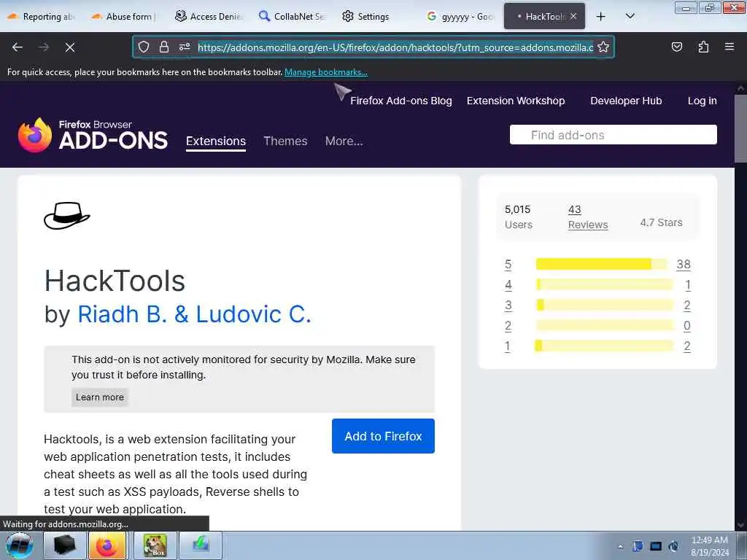747x560 pixels.
Task: Switch to the Reporting abuse tab
Action: [x=42, y=16]
